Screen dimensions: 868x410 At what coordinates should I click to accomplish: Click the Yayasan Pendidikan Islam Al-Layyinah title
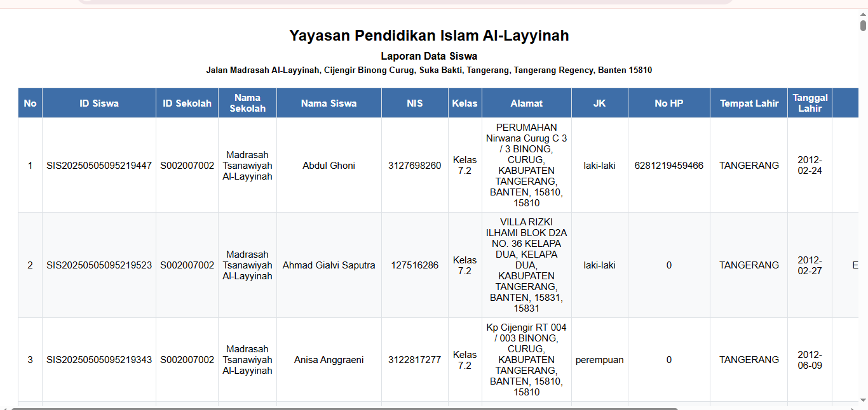[x=429, y=36]
